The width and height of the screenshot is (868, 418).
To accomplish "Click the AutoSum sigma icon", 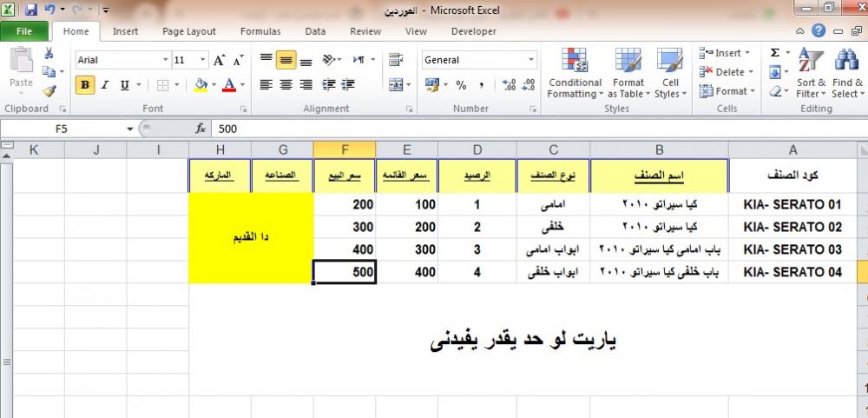I will pyautogui.click(x=775, y=53).
